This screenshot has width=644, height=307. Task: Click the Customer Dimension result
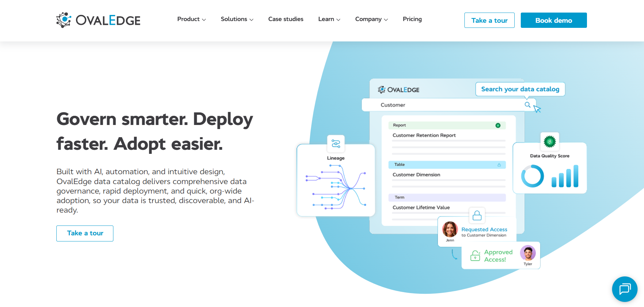click(416, 175)
